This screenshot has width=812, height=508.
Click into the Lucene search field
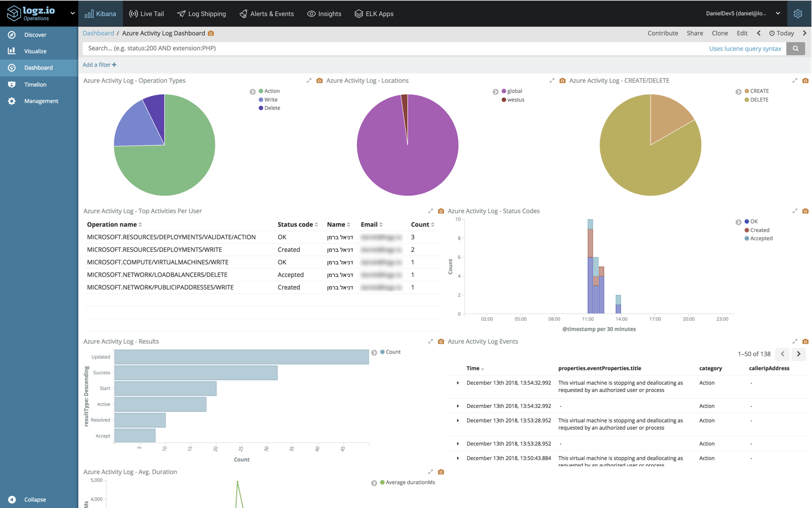394,48
